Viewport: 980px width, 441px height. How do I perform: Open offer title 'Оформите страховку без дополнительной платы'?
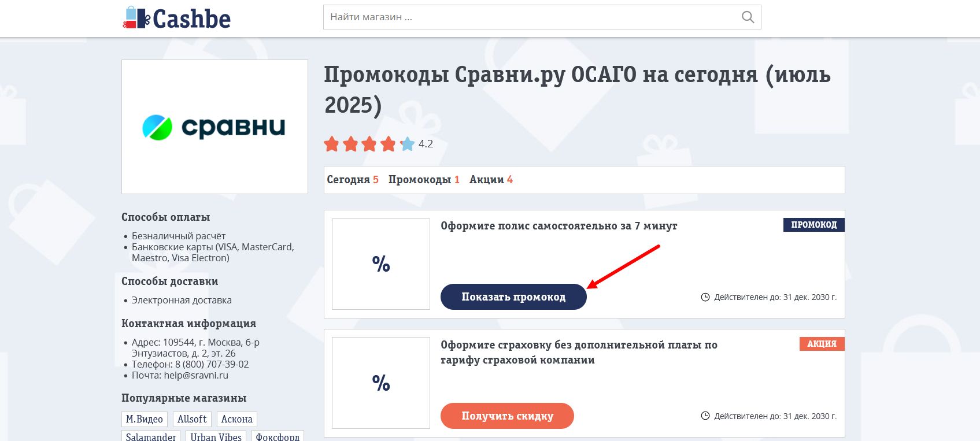(x=579, y=352)
